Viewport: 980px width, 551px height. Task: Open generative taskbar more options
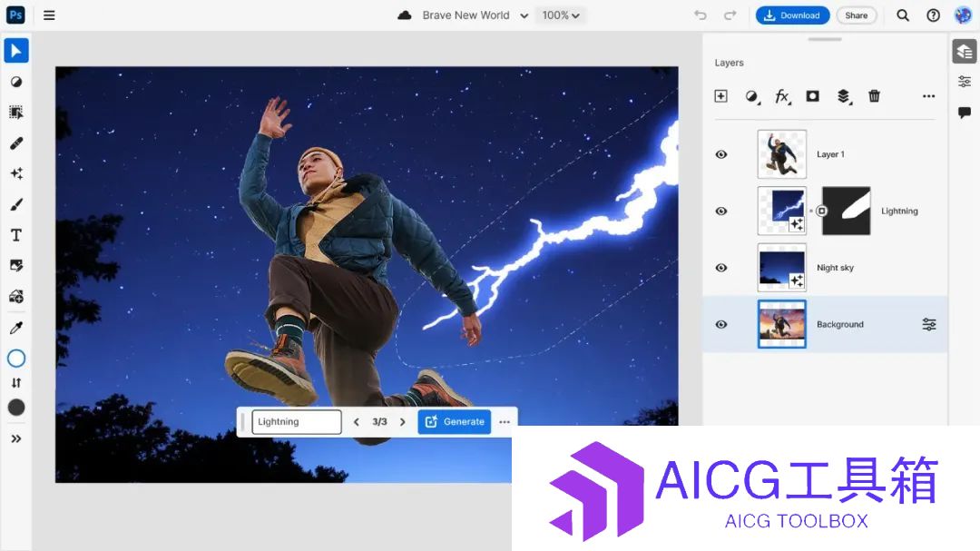[505, 422]
